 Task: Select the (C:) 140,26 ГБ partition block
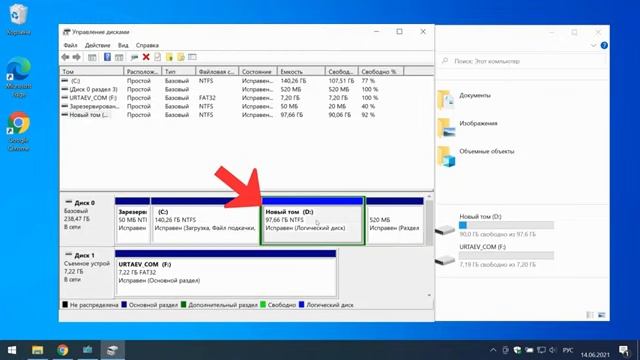205,221
